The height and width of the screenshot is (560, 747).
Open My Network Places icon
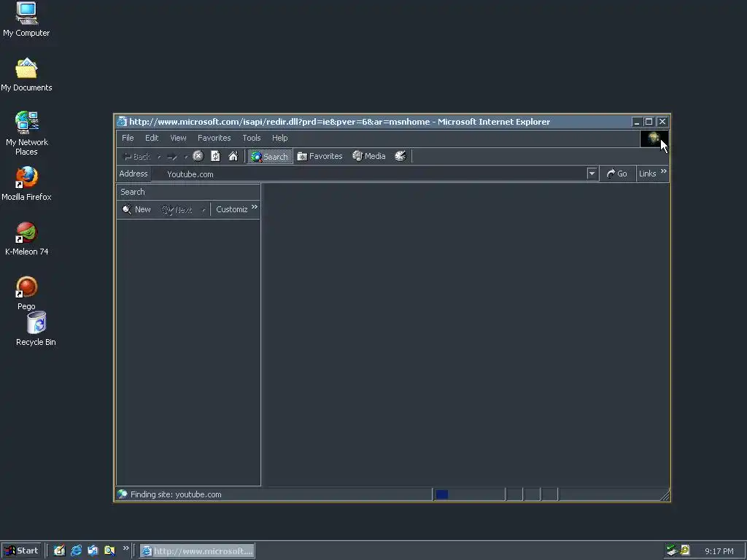pyautogui.click(x=26, y=133)
